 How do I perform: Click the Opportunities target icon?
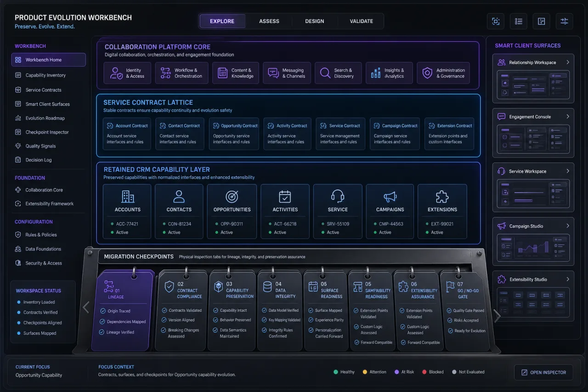(232, 197)
